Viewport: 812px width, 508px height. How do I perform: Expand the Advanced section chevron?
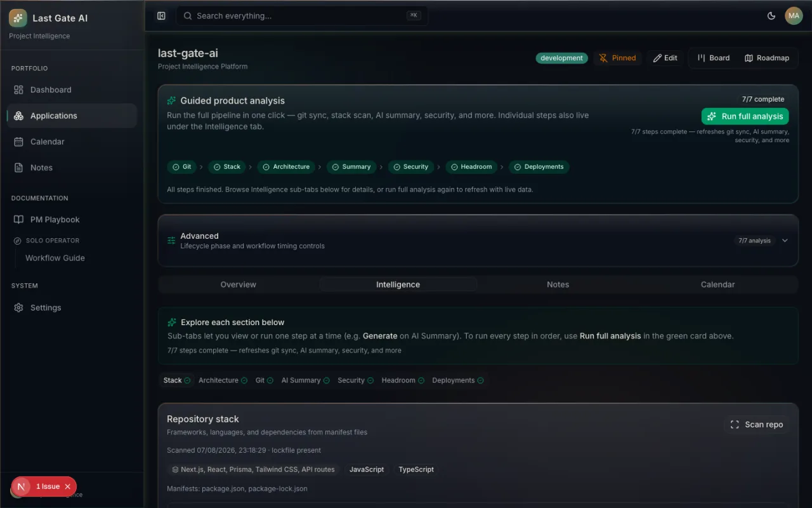coord(785,241)
